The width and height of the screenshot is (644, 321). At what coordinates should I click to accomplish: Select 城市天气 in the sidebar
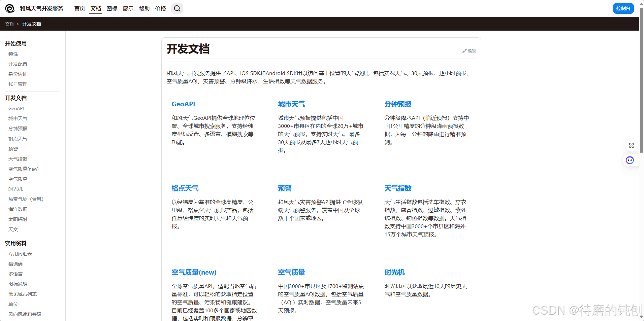tap(18, 118)
